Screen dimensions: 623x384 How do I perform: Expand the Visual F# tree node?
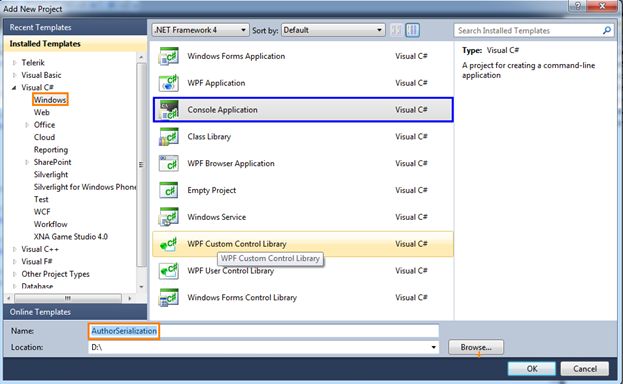point(15,262)
